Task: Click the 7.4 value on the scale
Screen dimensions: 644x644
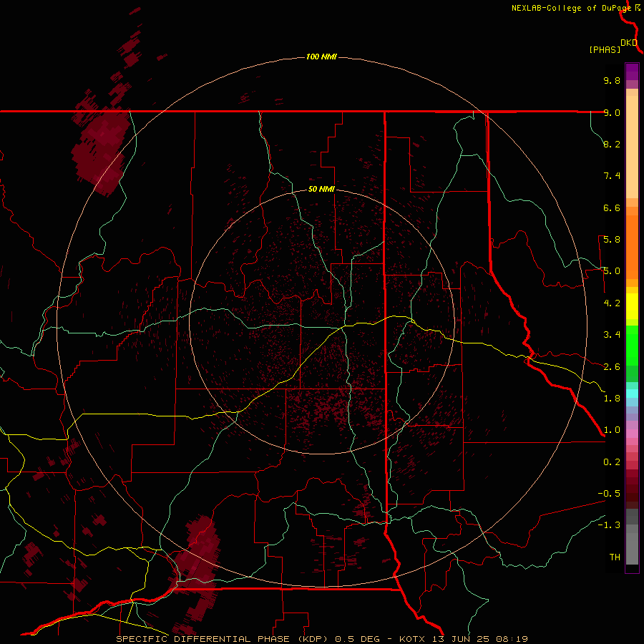Action: [612, 176]
